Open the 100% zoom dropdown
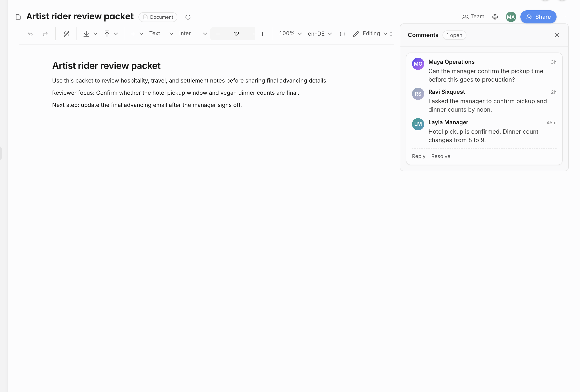Image resolution: width=580 pixels, height=392 pixels. click(x=290, y=34)
